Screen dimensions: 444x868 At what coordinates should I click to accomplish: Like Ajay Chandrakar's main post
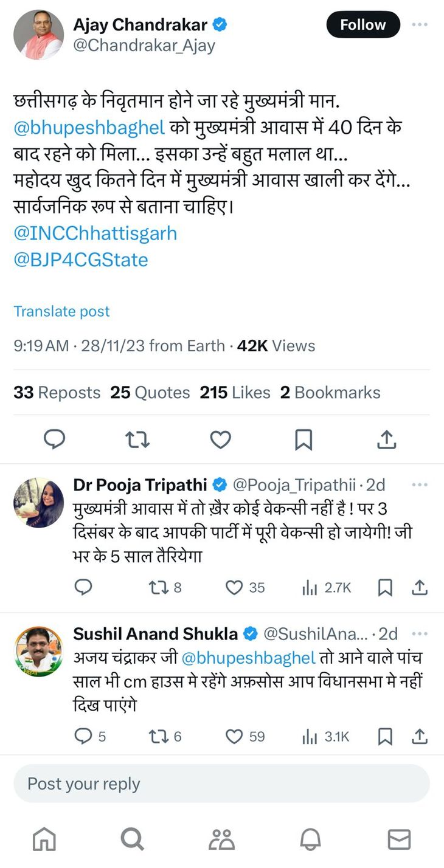pyautogui.click(x=220, y=439)
